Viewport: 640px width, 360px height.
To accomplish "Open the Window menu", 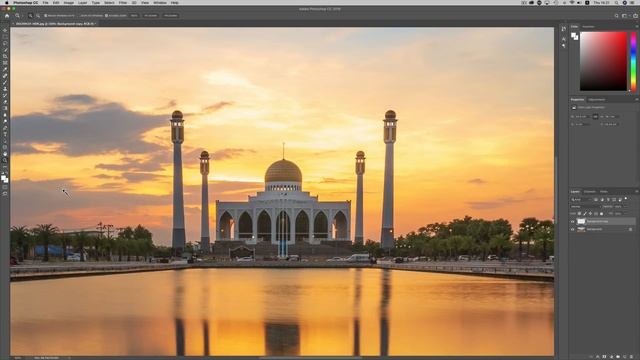I will [160, 2].
